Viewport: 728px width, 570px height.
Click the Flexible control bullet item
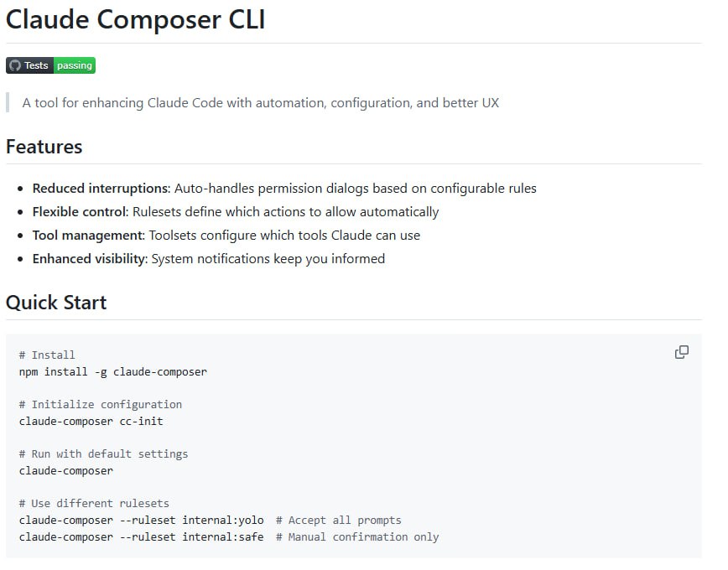[x=236, y=212]
